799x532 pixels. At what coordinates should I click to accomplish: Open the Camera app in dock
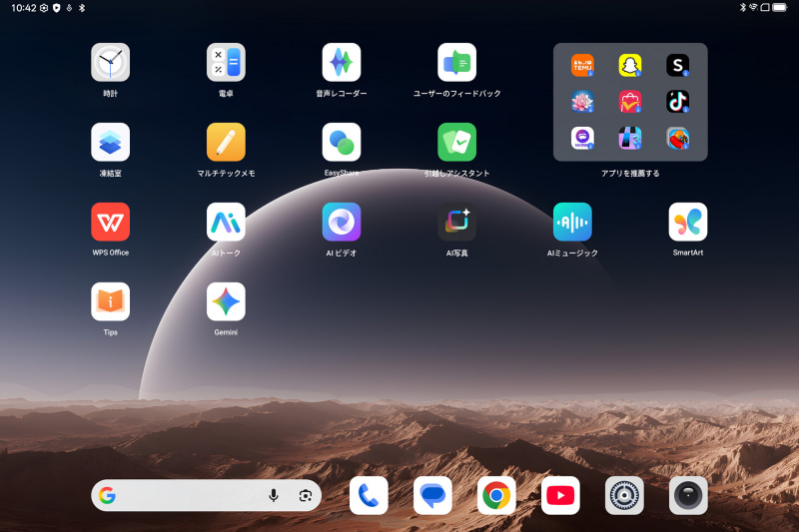tap(688, 495)
